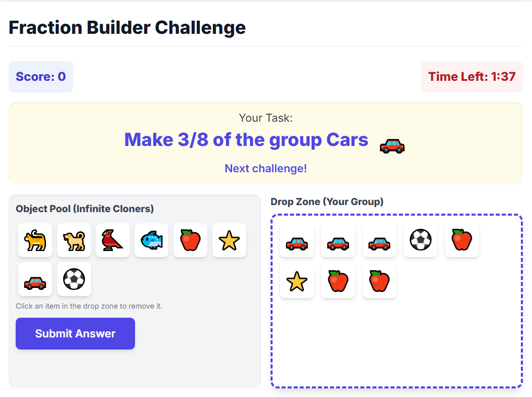
Task: Click the Time Left countdown badge
Action: (471, 77)
